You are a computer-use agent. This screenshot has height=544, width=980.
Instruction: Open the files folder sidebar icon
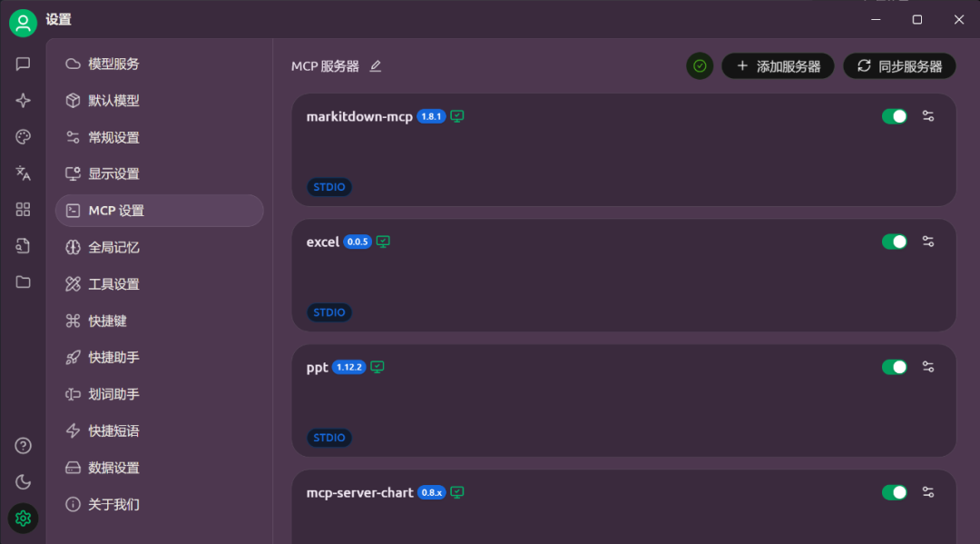coord(23,282)
